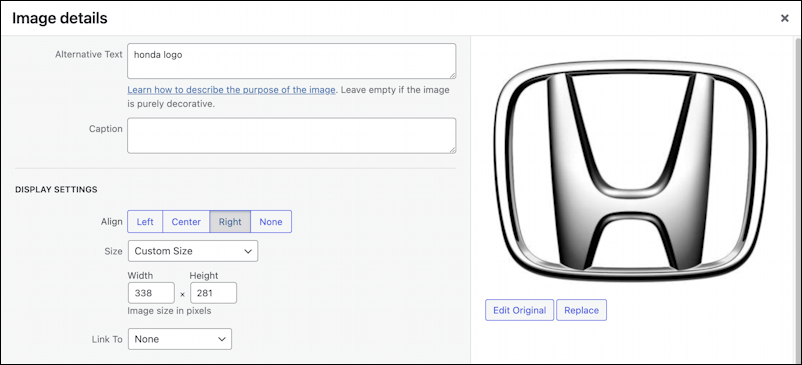
Task: Click the Height label above the field
Action: 204,276
